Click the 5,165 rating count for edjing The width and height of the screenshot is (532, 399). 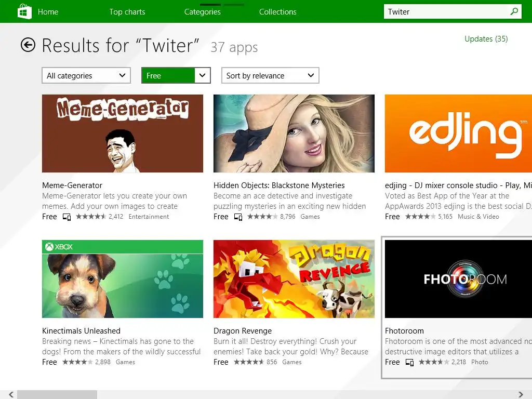point(445,217)
